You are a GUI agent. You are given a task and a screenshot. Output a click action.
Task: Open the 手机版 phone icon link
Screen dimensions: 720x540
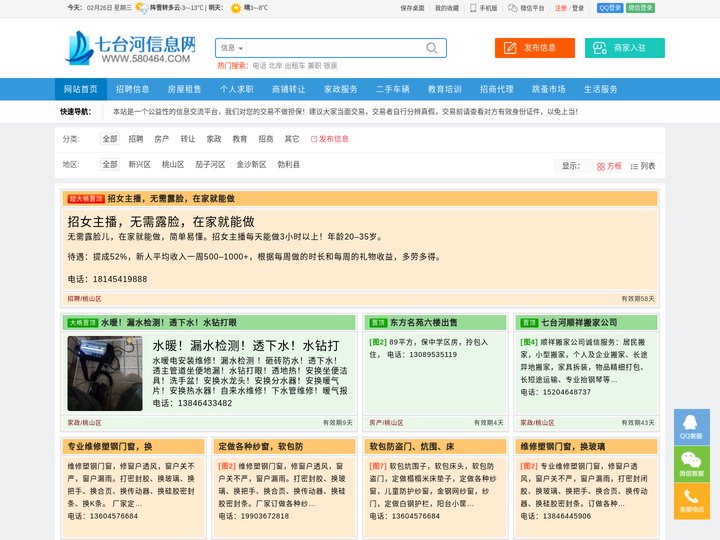484,8
